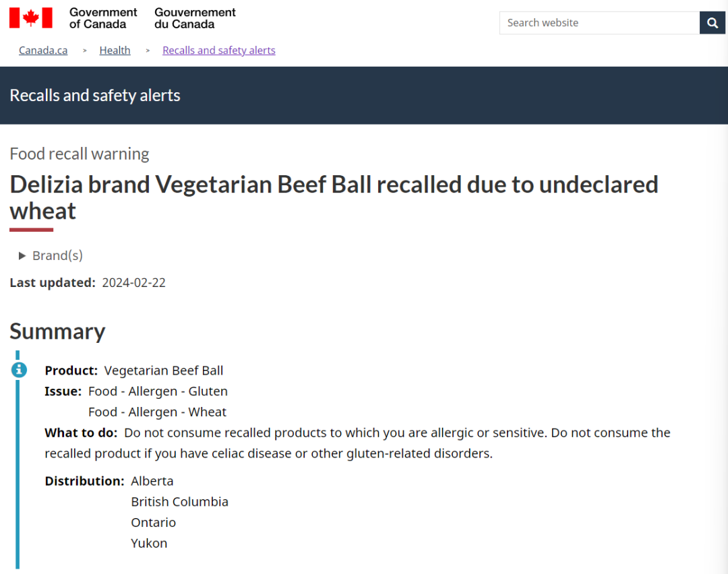Screen dimensions: 728x574
Task: Click the Summary heading
Action: click(x=57, y=331)
